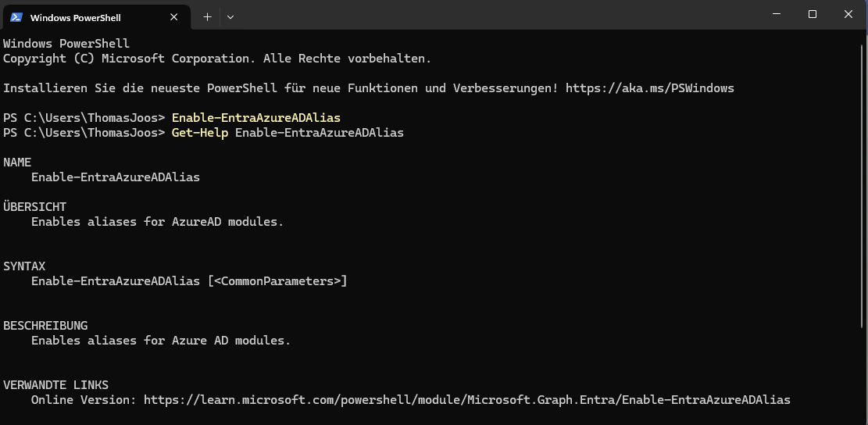Open the learn.microsoft.com Online Version link
Viewport: 868px width, 425px height.
coord(467,400)
